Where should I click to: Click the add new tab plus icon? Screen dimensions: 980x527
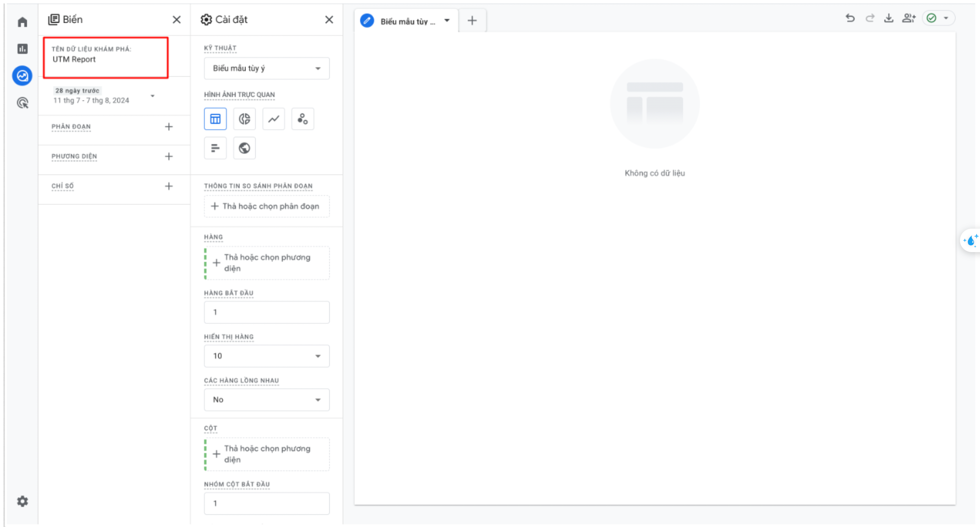click(471, 21)
